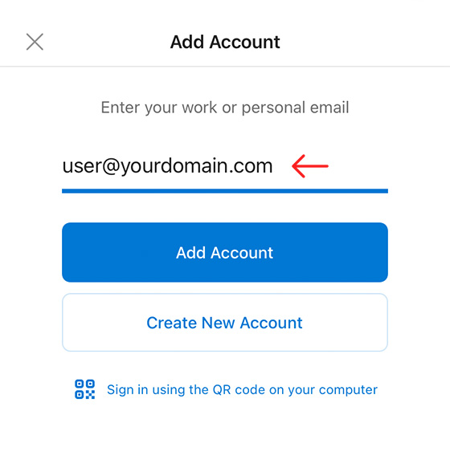Image resolution: width=450 pixels, height=476 pixels.
Task: Dismiss the account setup screen via X icon
Action: point(35,42)
